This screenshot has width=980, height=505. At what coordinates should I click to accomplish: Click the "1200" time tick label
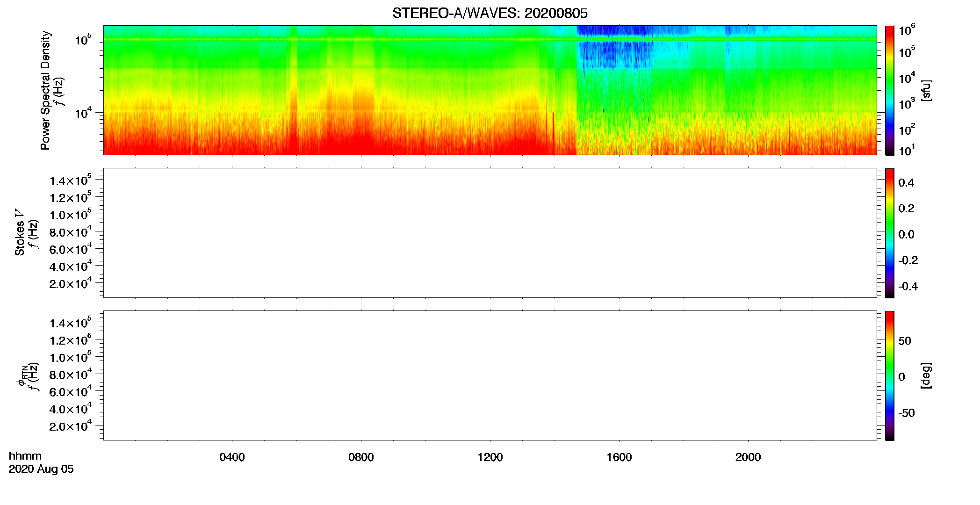pos(490,457)
